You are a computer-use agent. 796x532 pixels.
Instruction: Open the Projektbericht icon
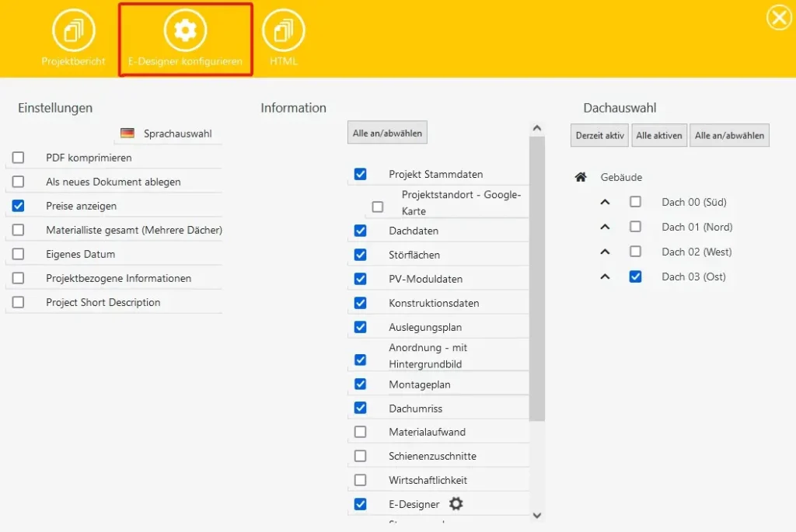coord(72,31)
